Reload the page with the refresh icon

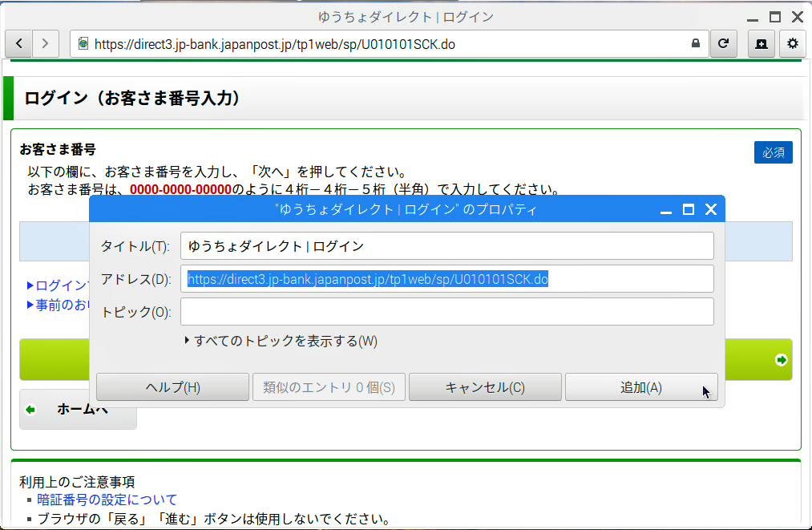[724, 43]
